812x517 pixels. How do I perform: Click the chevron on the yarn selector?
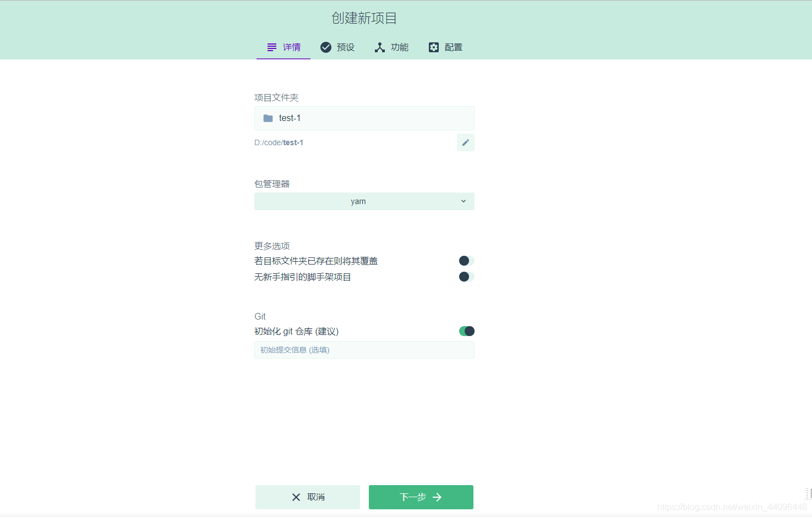click(463, 201)
